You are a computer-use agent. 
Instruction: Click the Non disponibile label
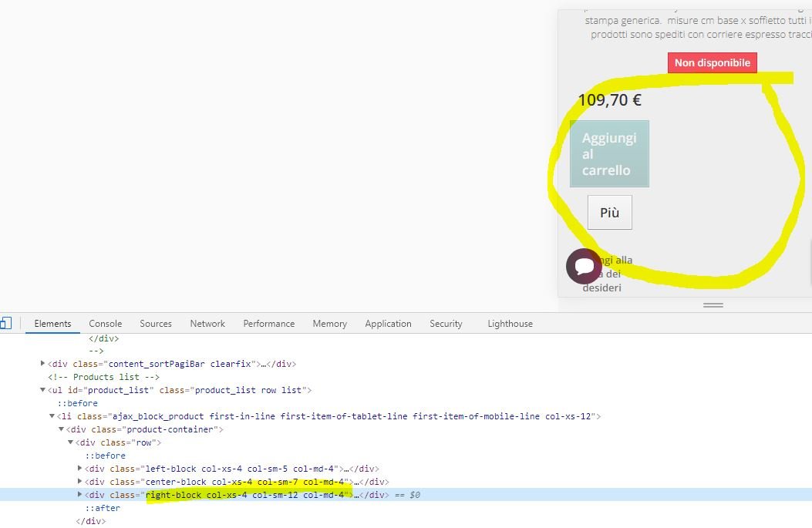pos(712,62)
